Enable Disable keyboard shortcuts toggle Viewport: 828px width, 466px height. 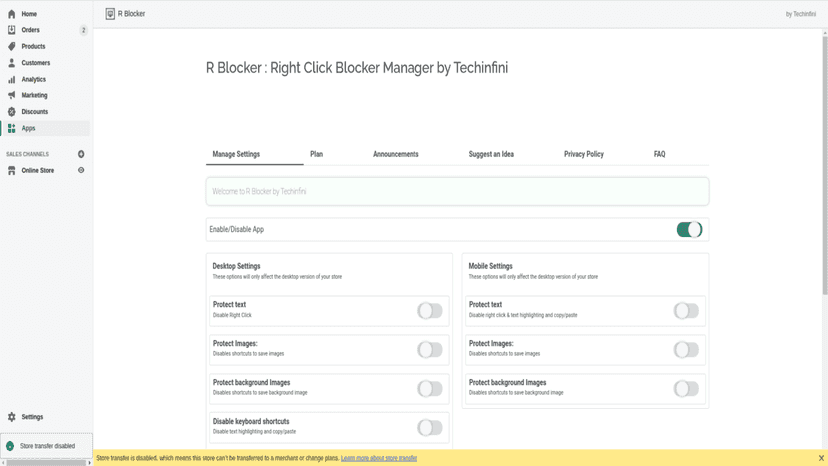click(430, 427)
